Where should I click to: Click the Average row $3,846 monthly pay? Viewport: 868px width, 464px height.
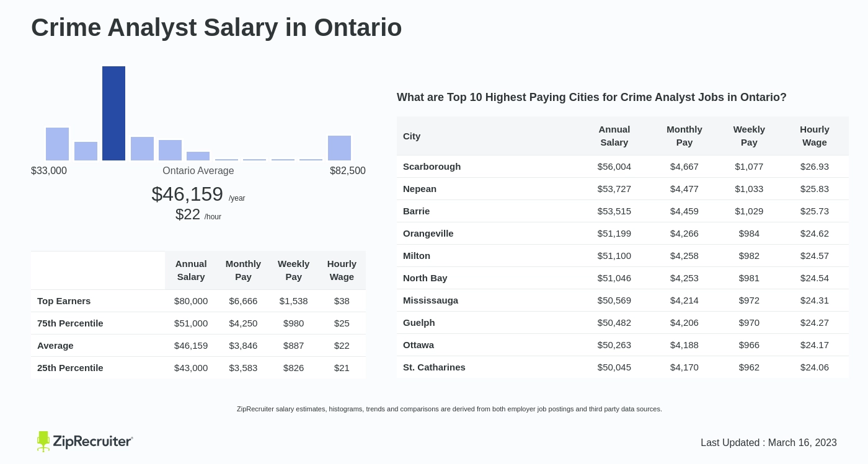coord(243,345)
